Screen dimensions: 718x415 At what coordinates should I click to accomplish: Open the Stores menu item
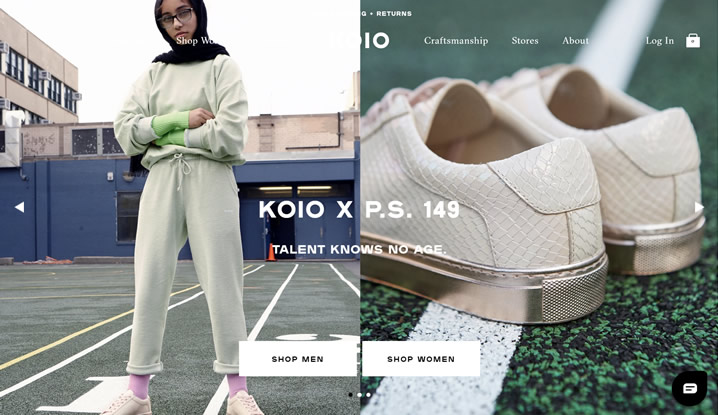(525, 41)
